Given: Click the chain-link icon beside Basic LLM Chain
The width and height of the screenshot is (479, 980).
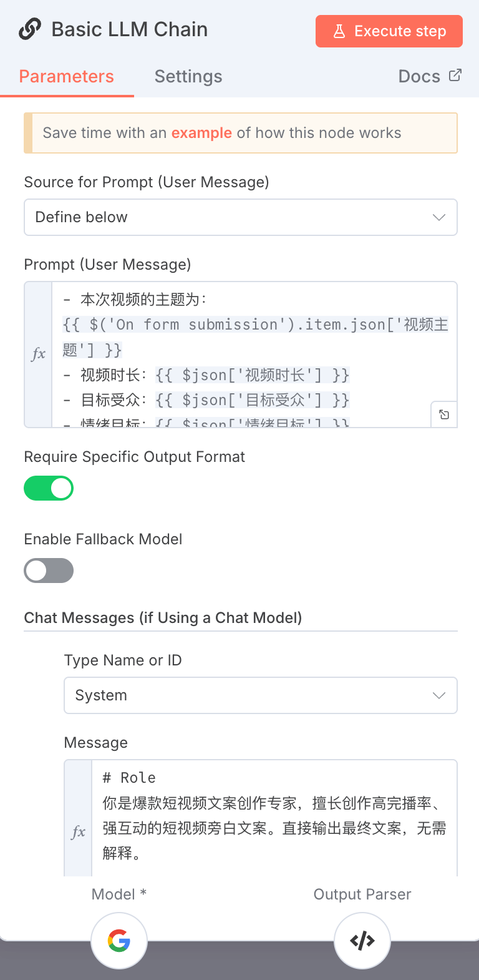Looking at the screenshot, I should point(29,29).
